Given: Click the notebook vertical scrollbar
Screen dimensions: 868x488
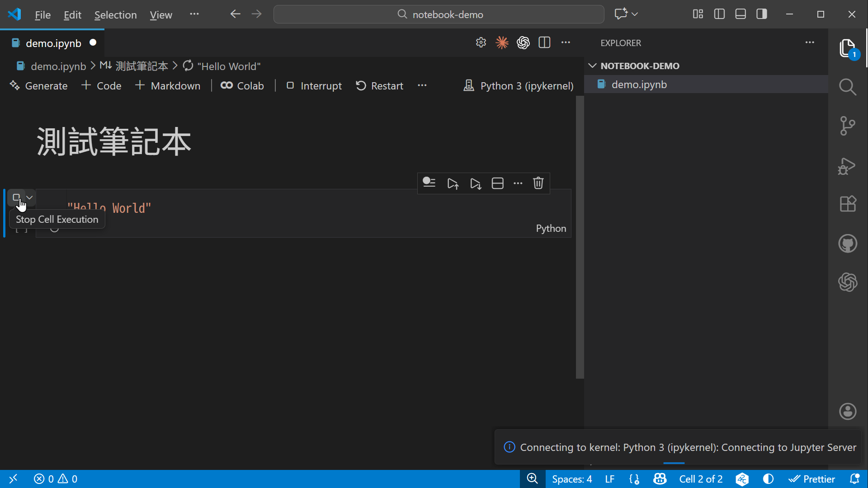Looking at the screenshot, I should coord(580,237).
